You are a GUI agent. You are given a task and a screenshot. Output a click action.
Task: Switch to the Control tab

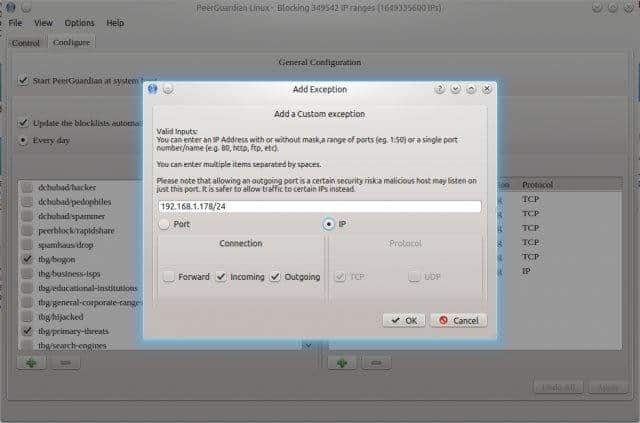tap(26, 43)
